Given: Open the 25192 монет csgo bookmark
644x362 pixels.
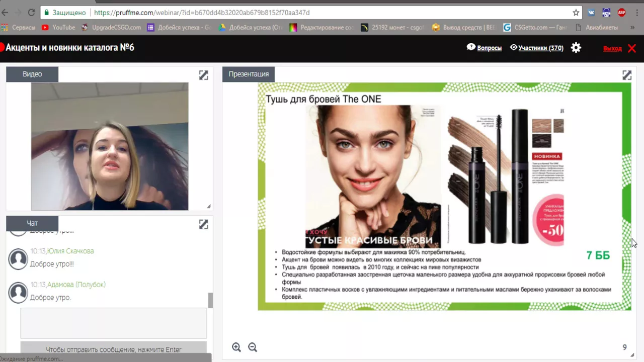Looking at the screenshot, I should [393, 28].
